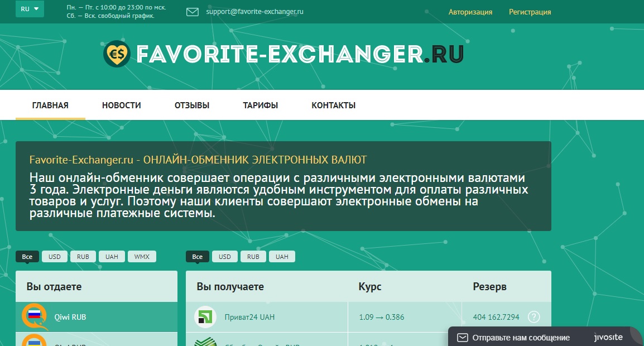
Task: Click the Qiwi RUB logo icon
Action: [34, 316]
